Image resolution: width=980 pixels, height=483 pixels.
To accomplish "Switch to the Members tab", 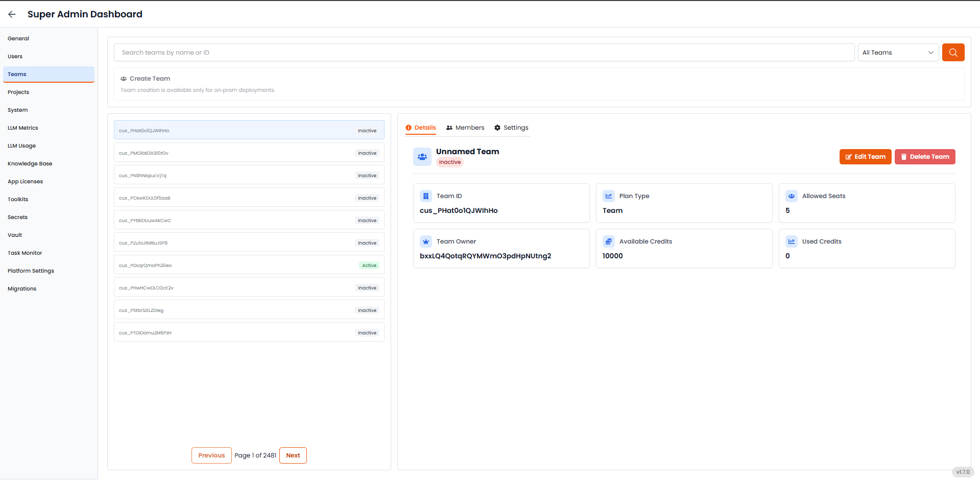I will 465,128.
